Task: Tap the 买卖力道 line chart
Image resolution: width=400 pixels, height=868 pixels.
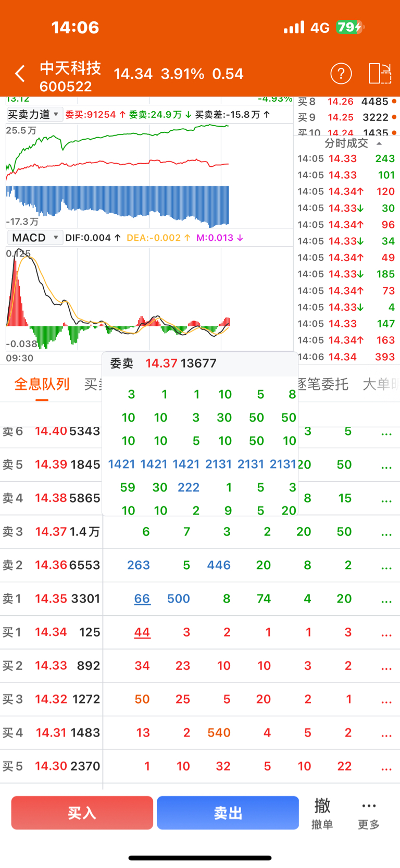Action: coord(149,175)
